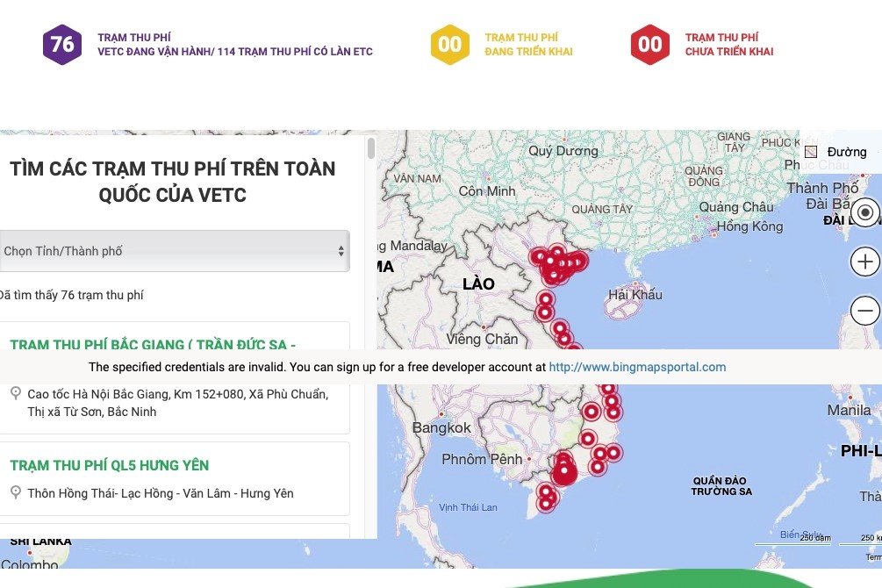882x588 pixels.
Task: Click the Bangkok label on the map
Action: [x=441, y=427]
